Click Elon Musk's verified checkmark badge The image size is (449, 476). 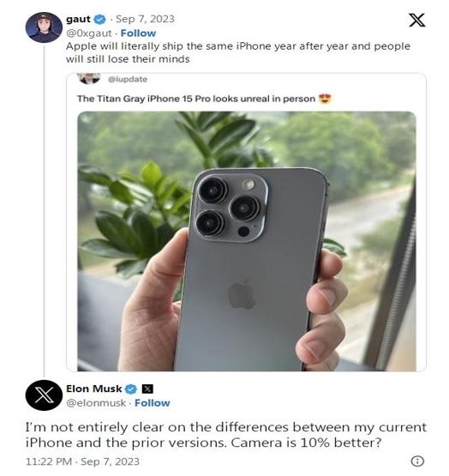pyautogui.click(x=131, y=389)
